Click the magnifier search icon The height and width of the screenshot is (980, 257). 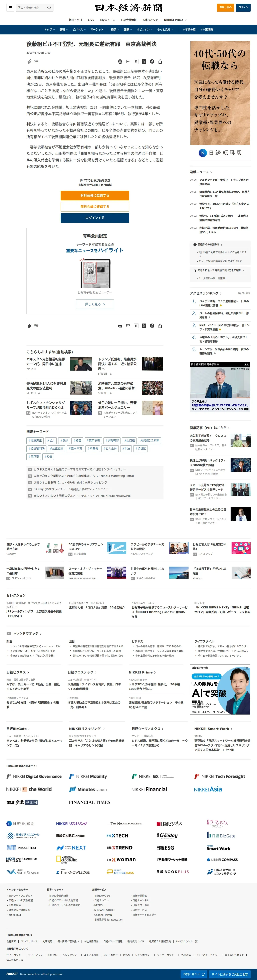pyautogui.click(x=49, y=8)
